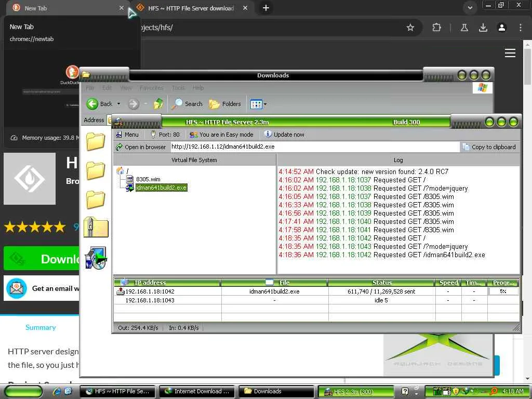The image size is (532, 399).
Task: Bookmark this page with the star icon
Action: [x=410, y=28]
